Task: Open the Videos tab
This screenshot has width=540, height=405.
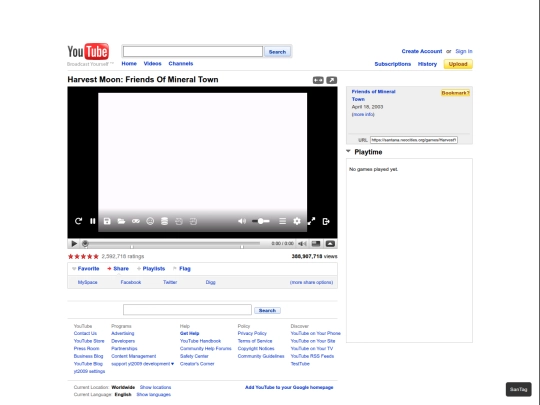Action: click(x=153, y=64)
